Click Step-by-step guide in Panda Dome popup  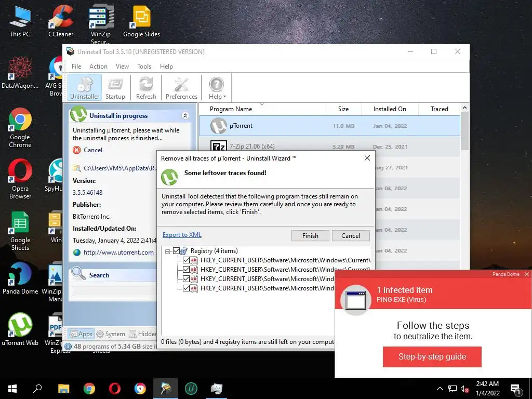[432, 356]
